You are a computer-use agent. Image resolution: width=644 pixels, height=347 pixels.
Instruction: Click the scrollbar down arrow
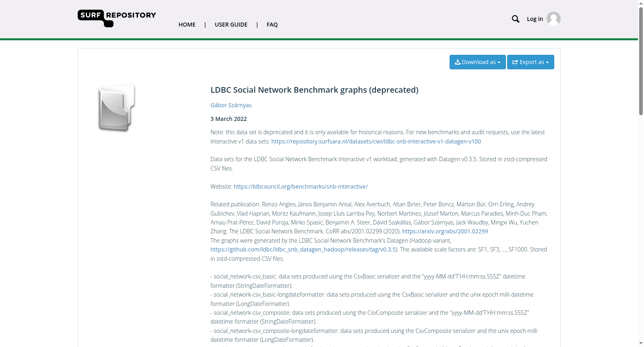tap(641, 344)
